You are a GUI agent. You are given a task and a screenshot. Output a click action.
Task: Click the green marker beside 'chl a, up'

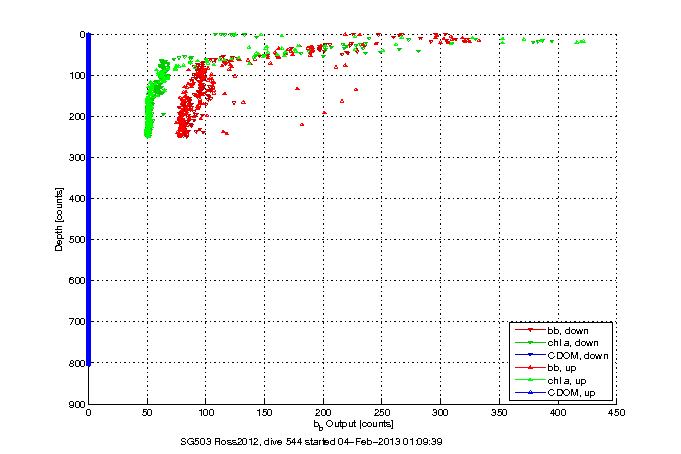[530, 380]
